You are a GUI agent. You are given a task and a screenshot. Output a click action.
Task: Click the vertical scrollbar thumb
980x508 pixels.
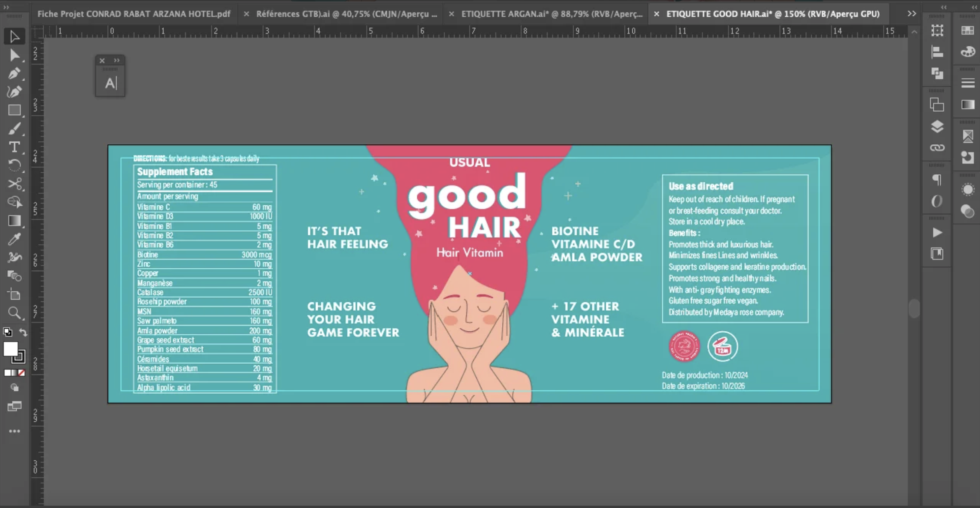click(x=914, y=308)
